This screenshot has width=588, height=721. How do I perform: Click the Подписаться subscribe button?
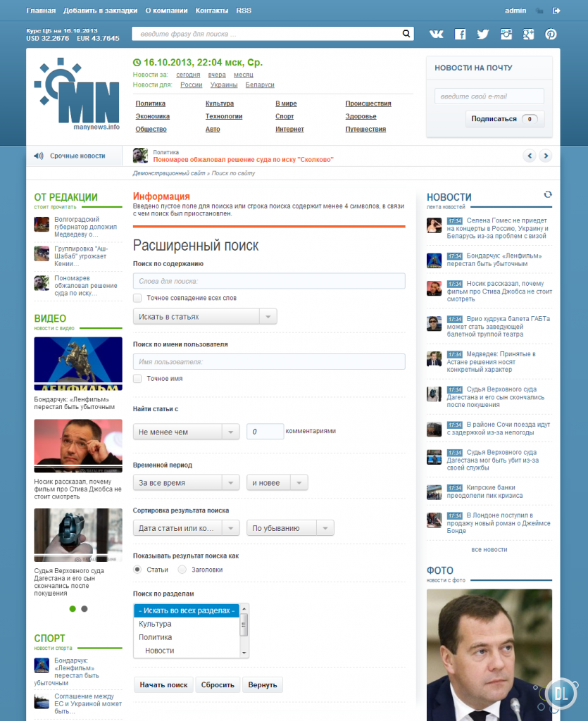pos(504,119)
